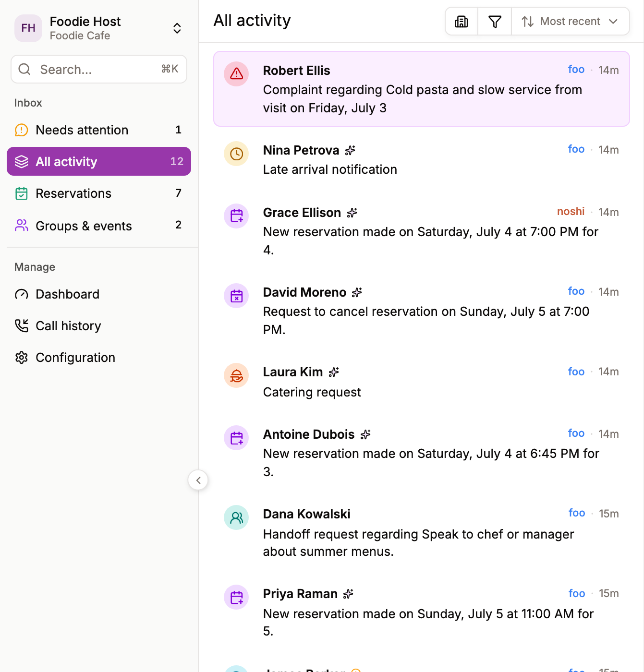Click the noshi tag on Grace Ellison
Image resolution: width=644 pixels, height=672 pixels.
pyautogui.click(x=571, y=212)
